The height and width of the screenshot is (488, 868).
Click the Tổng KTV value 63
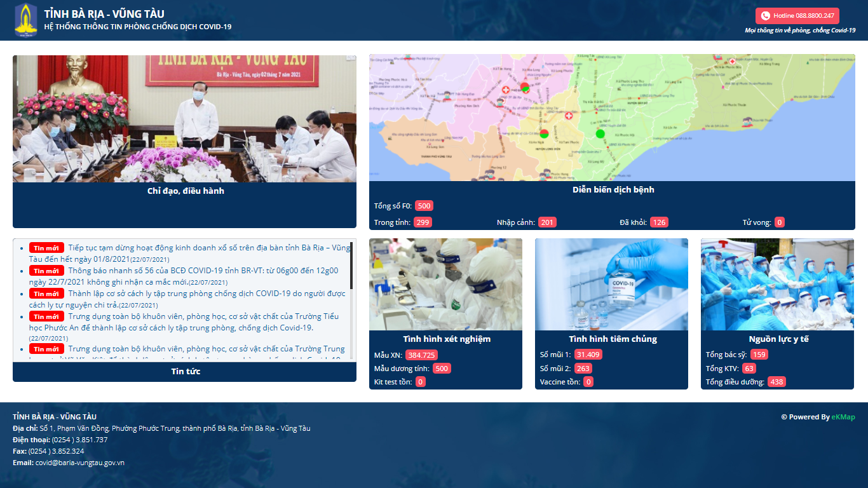[749, 369]
